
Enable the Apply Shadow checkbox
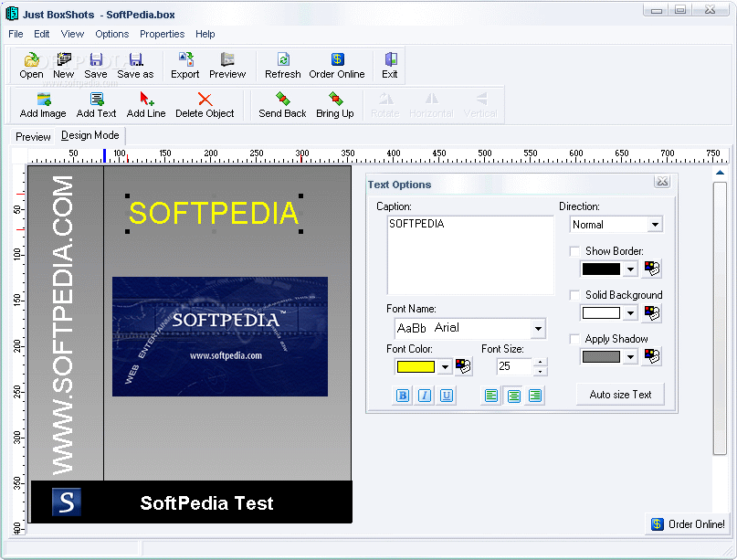[x=574, y=339]
